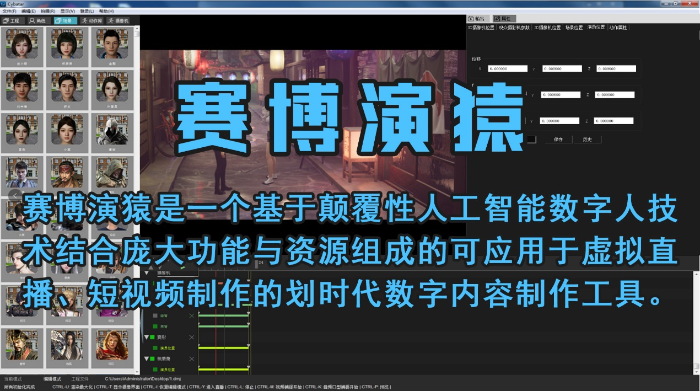Image resolution: width=700 pixels, height=391 pixels.
Task: Collapse the top 摄像机 timeline group triangle
Action: (x=146, y=273)
